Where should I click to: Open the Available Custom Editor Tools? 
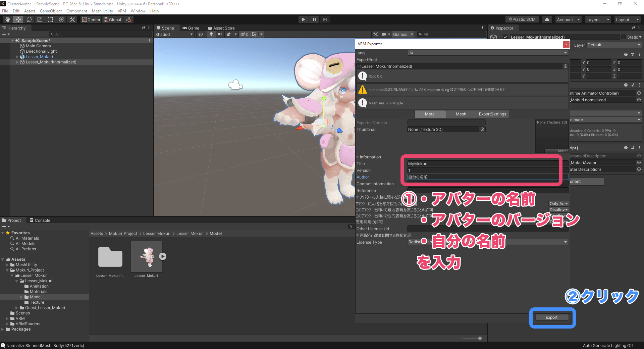72,19
